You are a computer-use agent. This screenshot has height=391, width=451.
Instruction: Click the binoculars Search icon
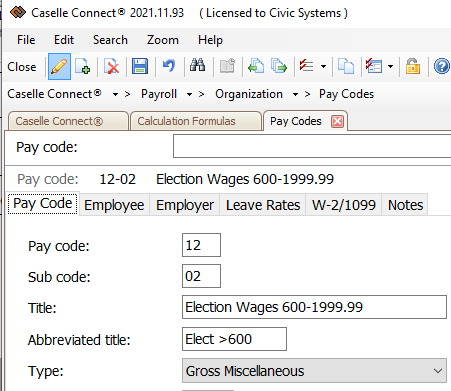click(197, 65)
